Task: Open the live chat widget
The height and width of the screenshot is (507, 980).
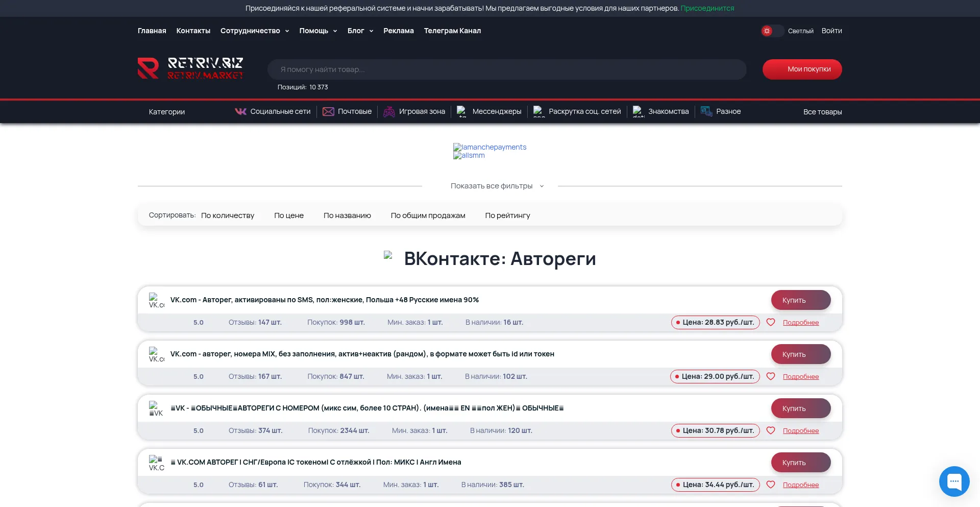Action: 954,481
